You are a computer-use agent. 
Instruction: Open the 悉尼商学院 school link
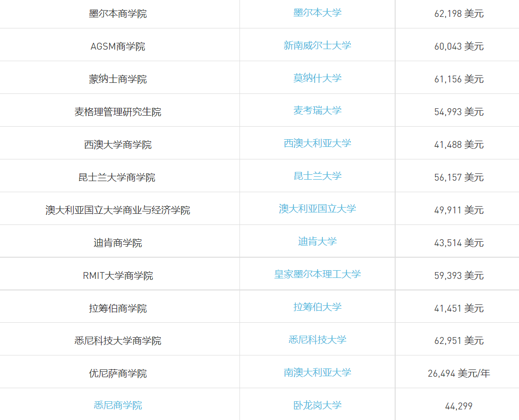(x=118, y=405)
